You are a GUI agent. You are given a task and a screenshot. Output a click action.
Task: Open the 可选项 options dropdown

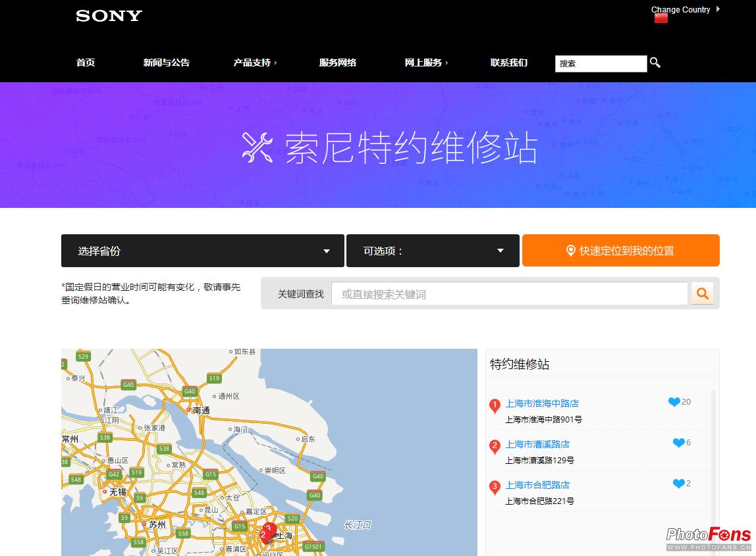432,251
